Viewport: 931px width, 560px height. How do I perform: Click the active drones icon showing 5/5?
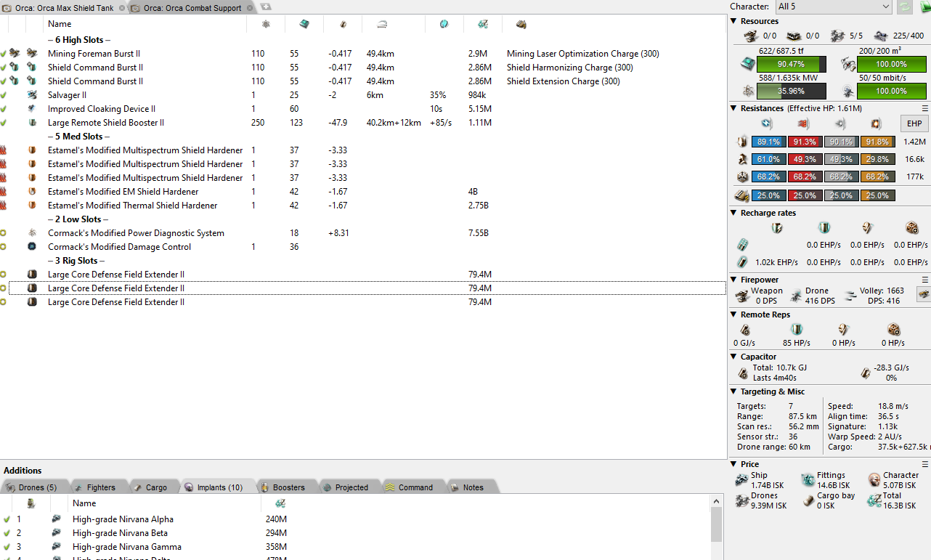(x=837, y=36)
